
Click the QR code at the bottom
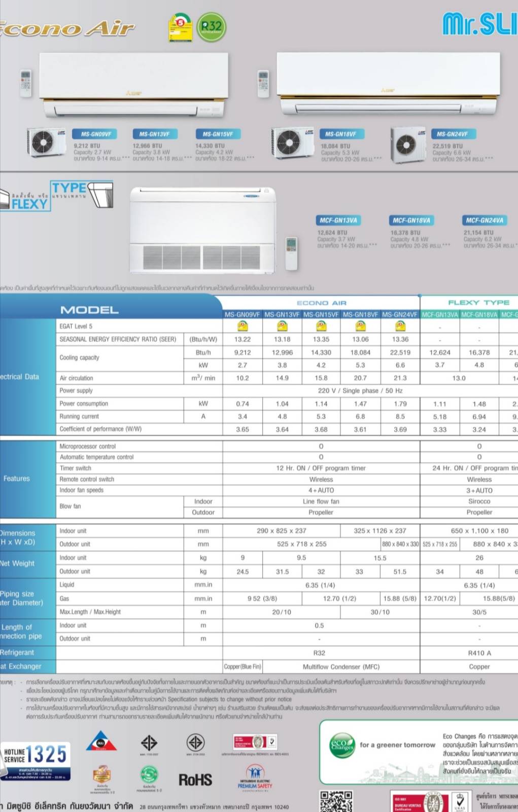click(336, 801)
